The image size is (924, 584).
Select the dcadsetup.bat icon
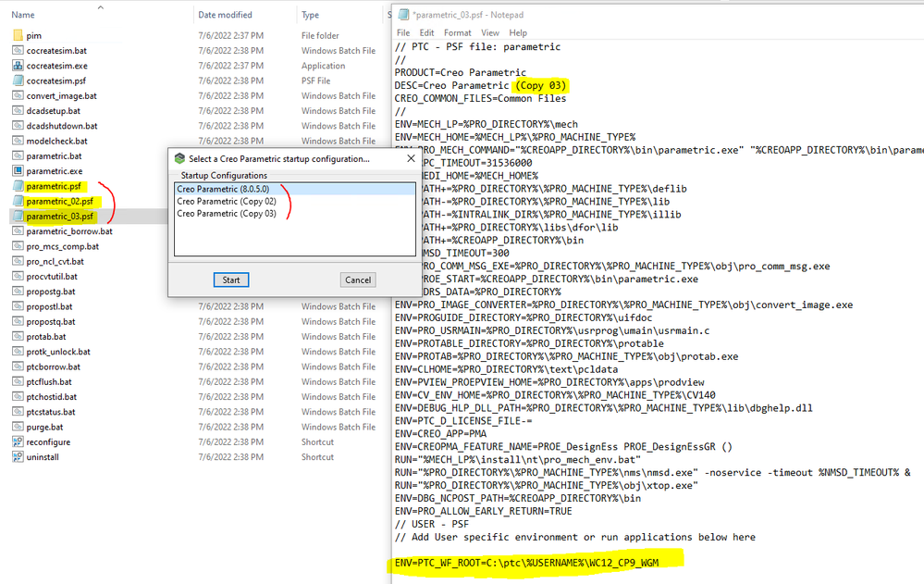click(18, 111)
